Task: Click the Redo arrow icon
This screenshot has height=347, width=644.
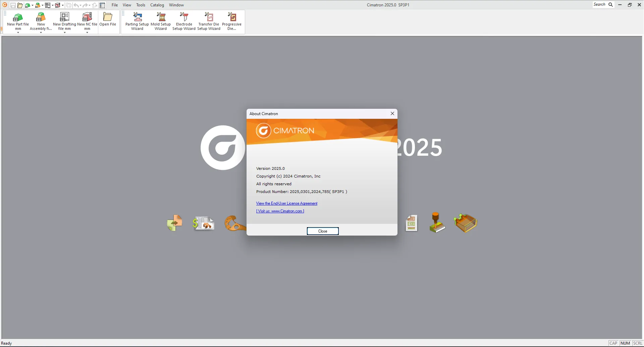Action: coord(85,5)
